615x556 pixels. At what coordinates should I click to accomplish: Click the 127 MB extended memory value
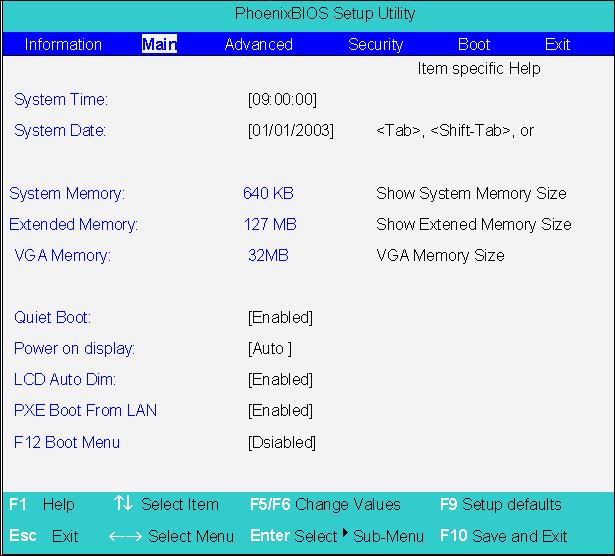click(x=270, y=224)
